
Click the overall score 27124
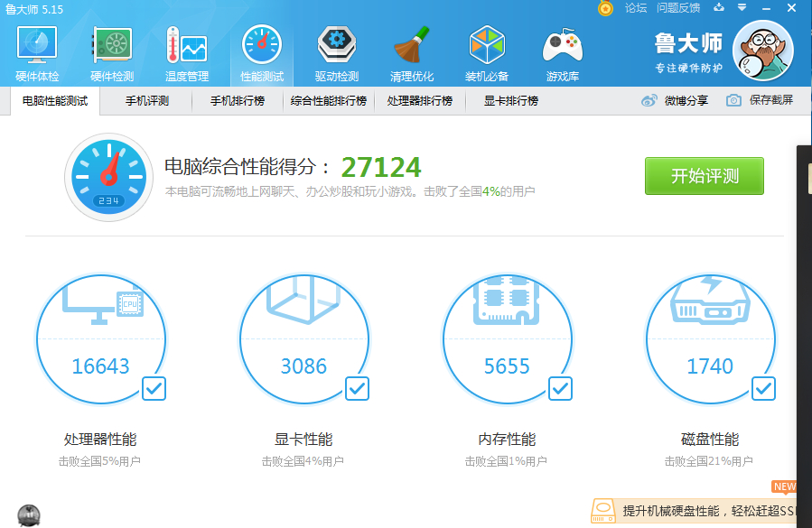[x=381, y=167]
